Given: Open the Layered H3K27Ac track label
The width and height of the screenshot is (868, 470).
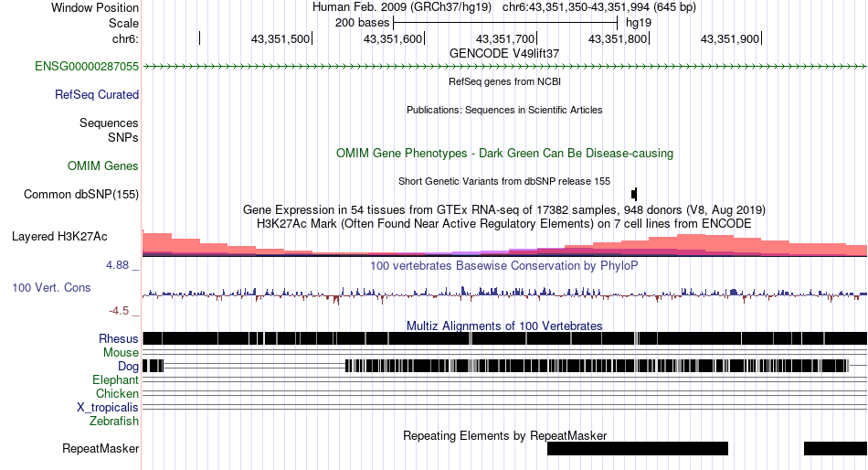Looking at the screenshot, I should [59, 237].
